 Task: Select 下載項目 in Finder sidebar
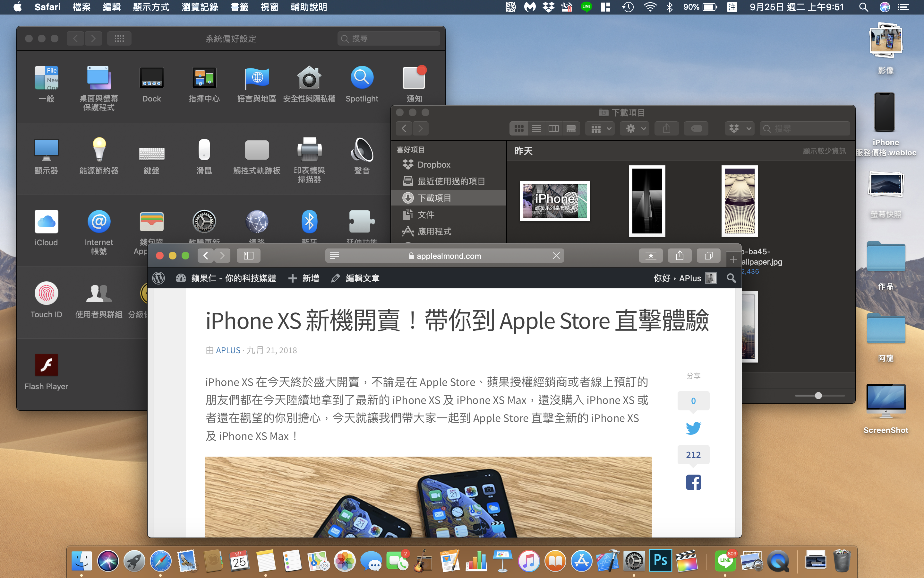pyautogui.click(x=449, y=197)
